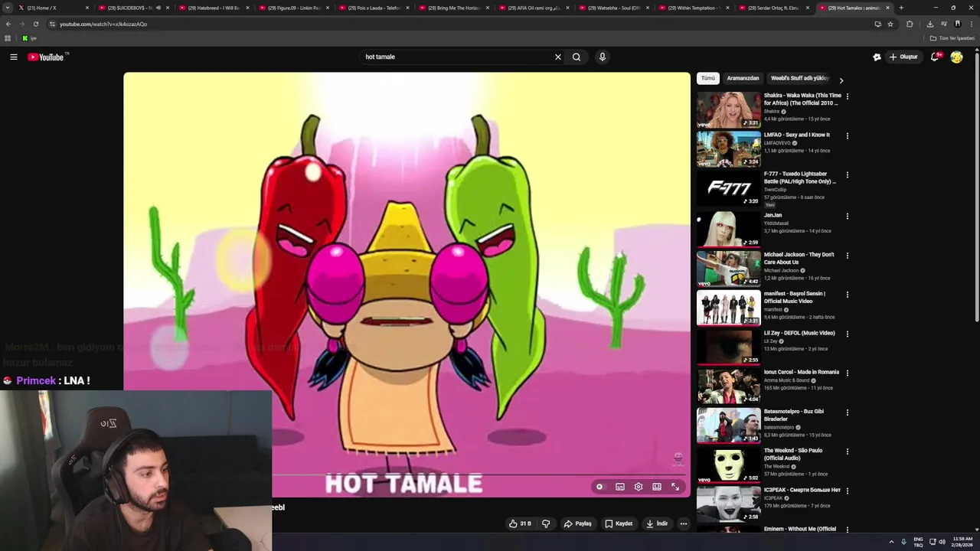
Task: Open The Weeknd - São Paulo title
Action: pyautogui.click(x=793, y=455)
